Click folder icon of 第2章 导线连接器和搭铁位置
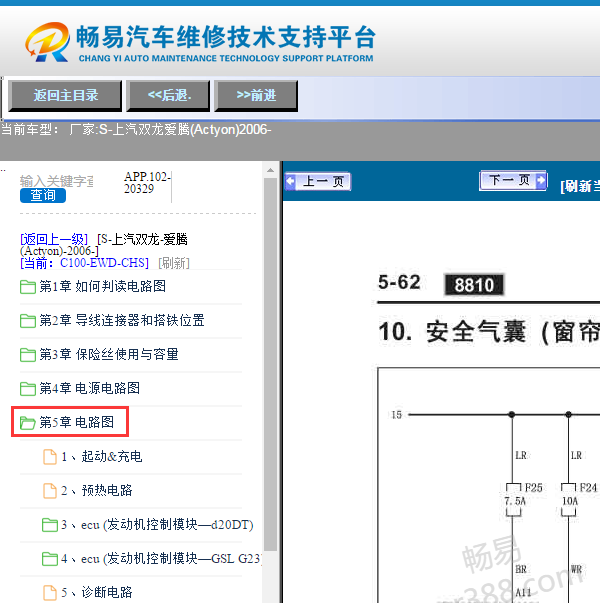600x603 pixels. click(28, 321)
